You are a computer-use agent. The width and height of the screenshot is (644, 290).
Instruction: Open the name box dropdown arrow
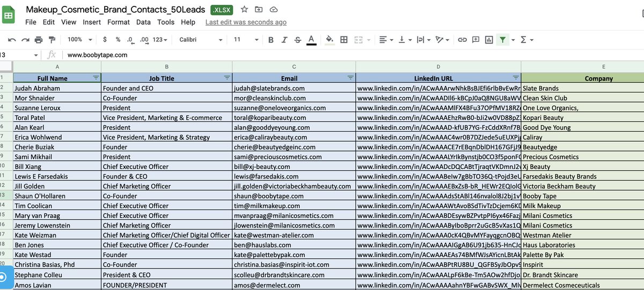point(36,55)
